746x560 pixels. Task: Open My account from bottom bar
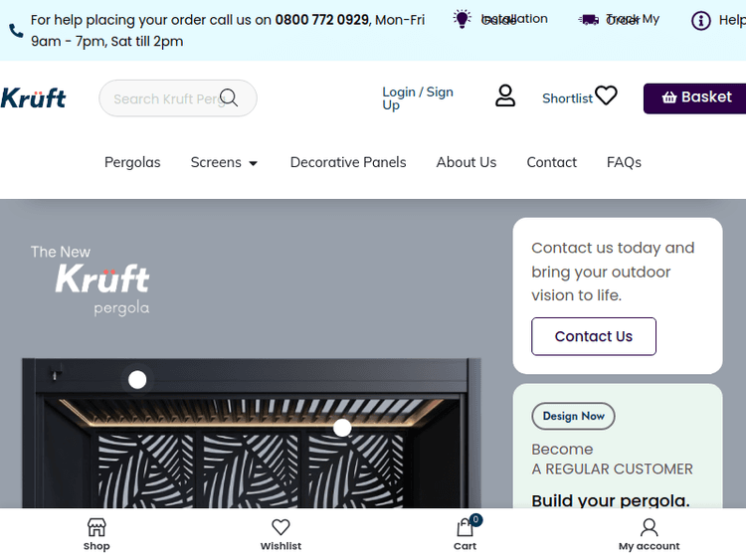pos(649,534)
